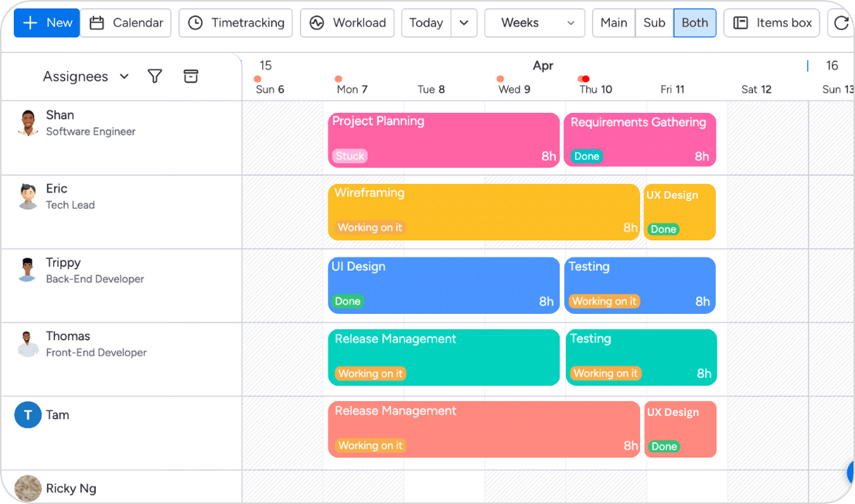Screen dimensions: 855x504
Task: Click the Items box icon
Action: pyautogui.click(x=771, y=22)
